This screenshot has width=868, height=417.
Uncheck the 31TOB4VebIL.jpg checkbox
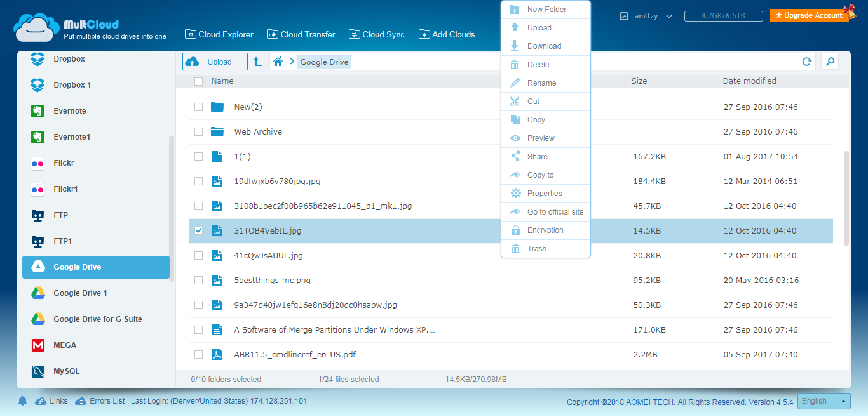(x=198, y=231)
